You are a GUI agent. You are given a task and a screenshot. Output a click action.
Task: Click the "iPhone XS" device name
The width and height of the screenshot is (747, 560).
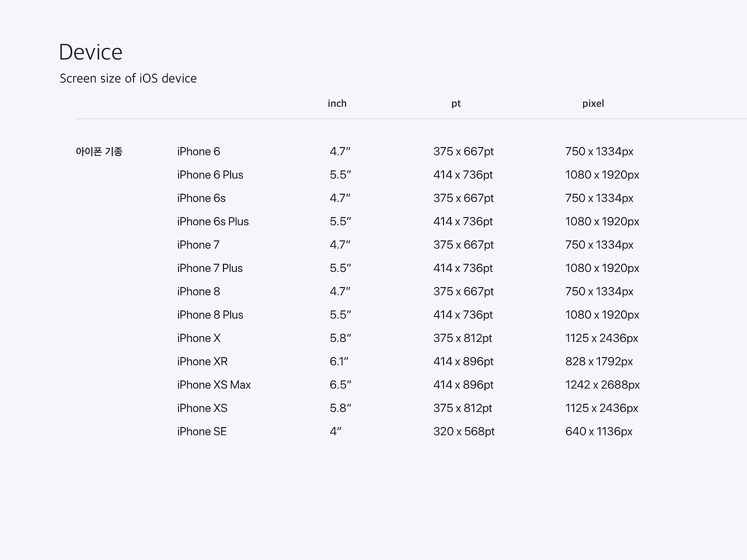[x=203, y=408]
